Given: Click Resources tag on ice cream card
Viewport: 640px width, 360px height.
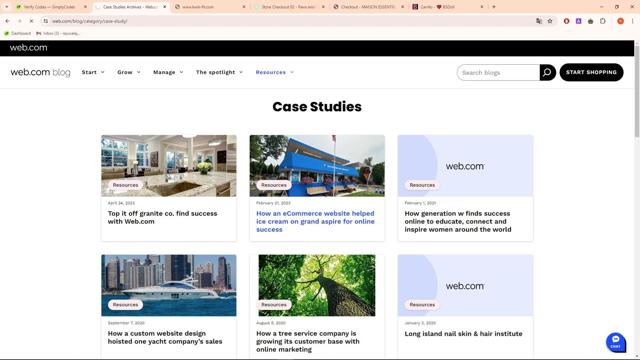Looking at the screenshot, I should click(x=273, y=185).
